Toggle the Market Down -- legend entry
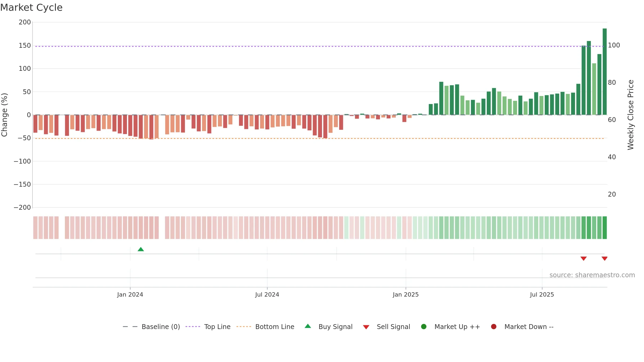The width and height of the screenshot is (644, 362). pyautogui.click(x=522, y=327)
